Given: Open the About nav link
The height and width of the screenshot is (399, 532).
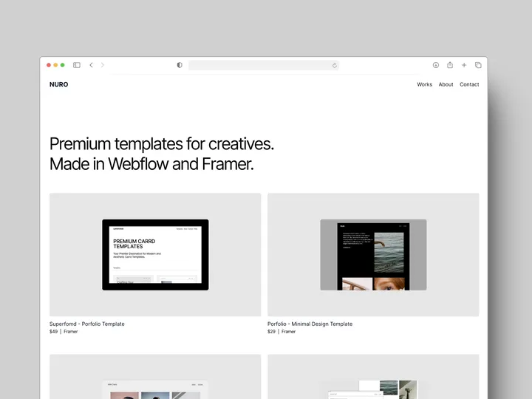Looking at the screenshot, I should [446, 84].
